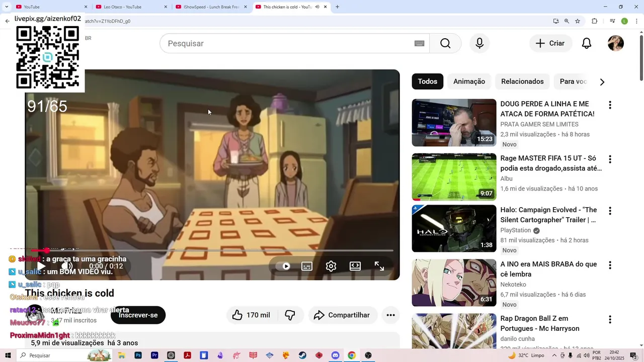Open the PlayStation channel link
This screenshot has height=362, width=644.
516,230
